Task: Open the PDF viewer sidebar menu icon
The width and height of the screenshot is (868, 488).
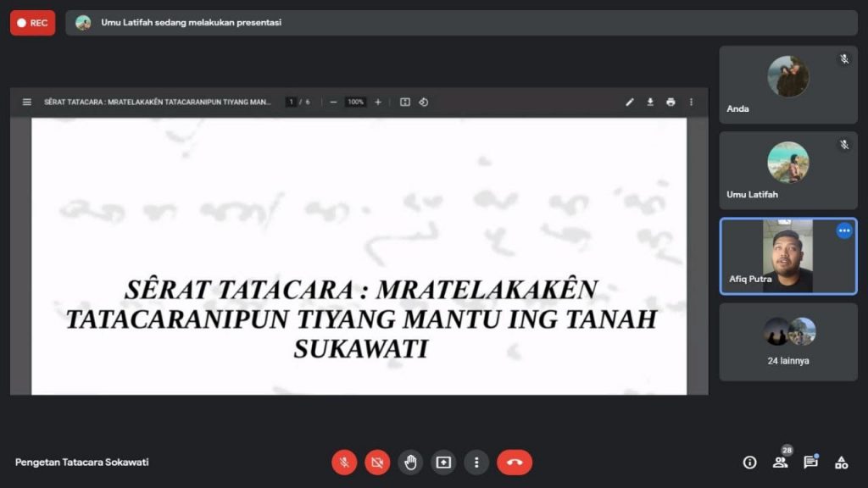Action: coord(26,102)
